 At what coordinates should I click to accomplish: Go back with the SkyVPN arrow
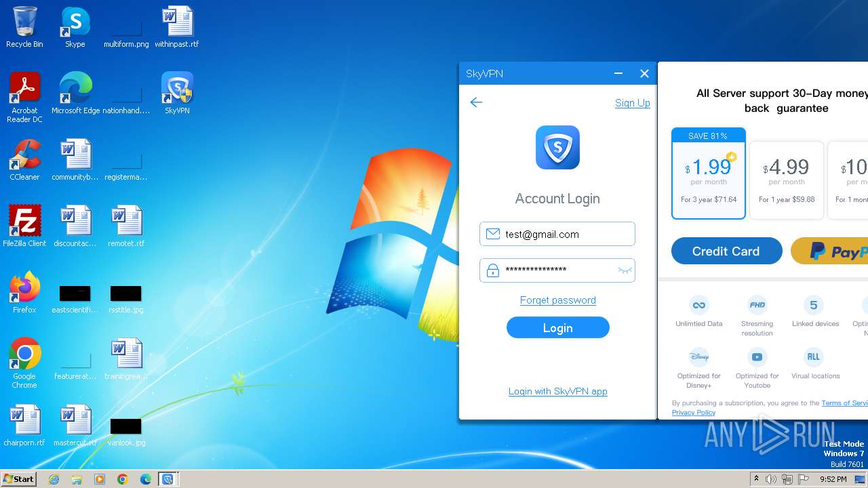pos(476,102)
